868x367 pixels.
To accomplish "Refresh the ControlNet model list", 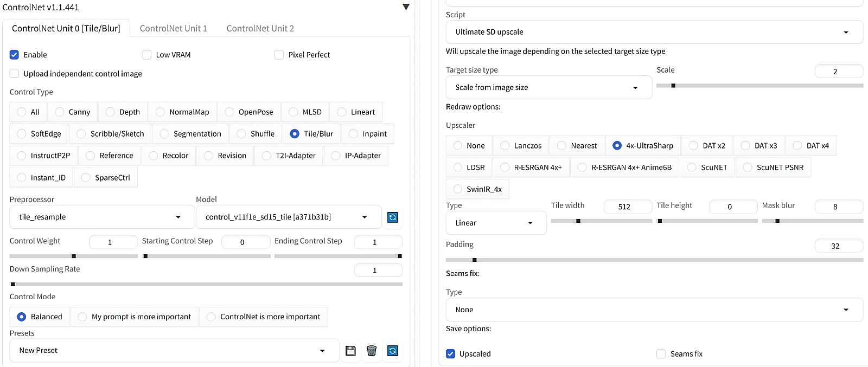I will click(393, 217).
